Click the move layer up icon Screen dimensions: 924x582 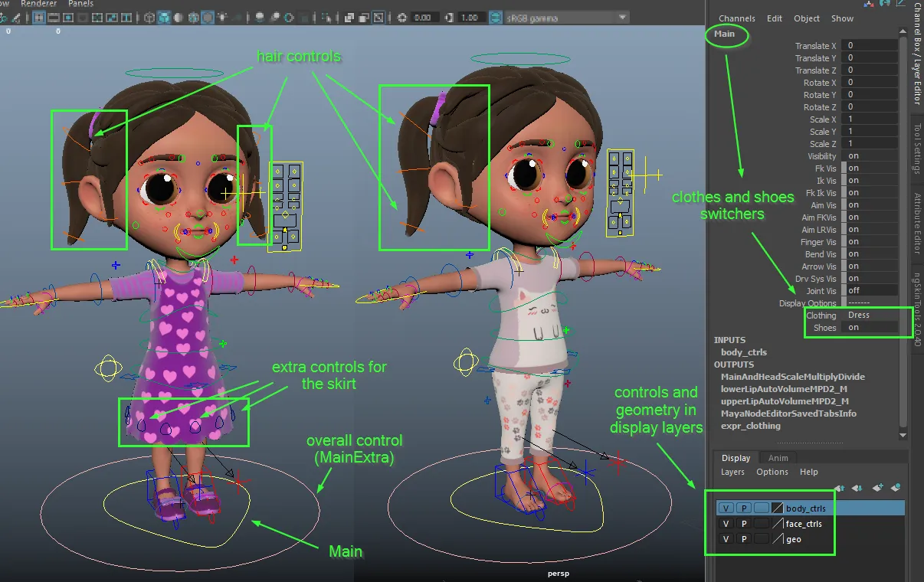pyautogui.click(x=840, y=487)
